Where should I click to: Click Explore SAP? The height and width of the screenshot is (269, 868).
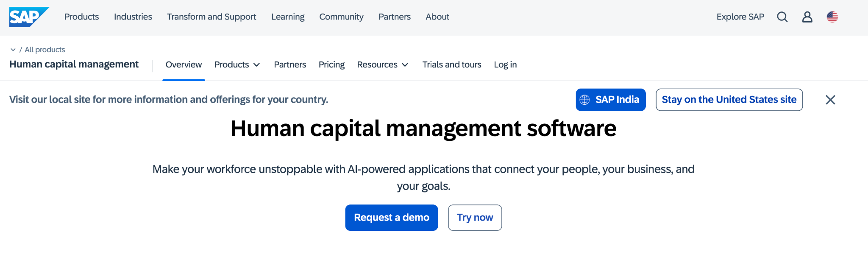point(740,17)
